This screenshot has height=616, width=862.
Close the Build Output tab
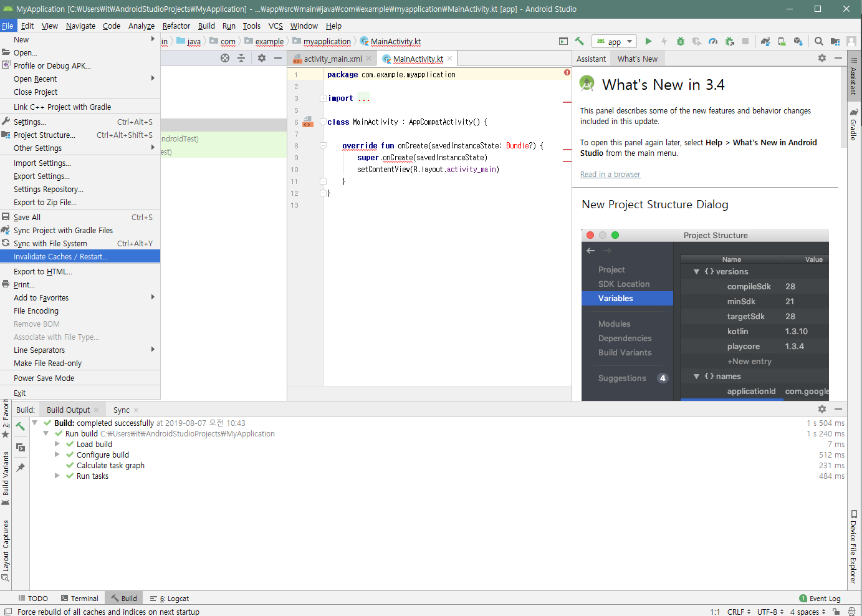(97, 410)
